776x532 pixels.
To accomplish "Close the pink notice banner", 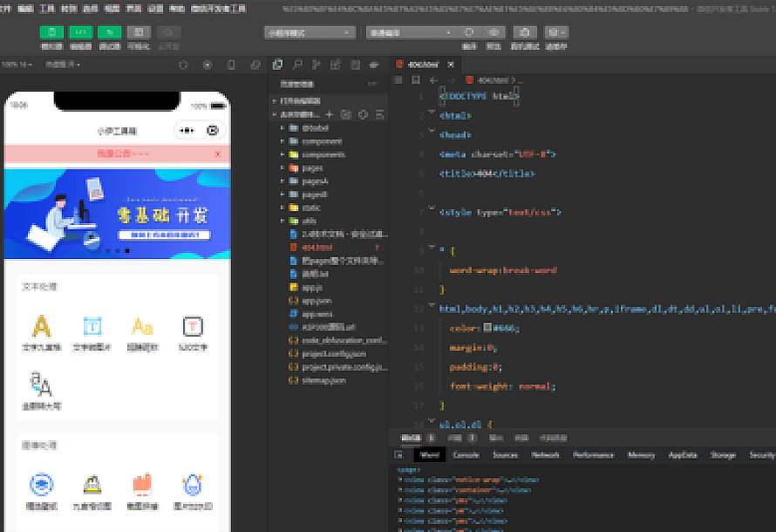I will 217,154.
